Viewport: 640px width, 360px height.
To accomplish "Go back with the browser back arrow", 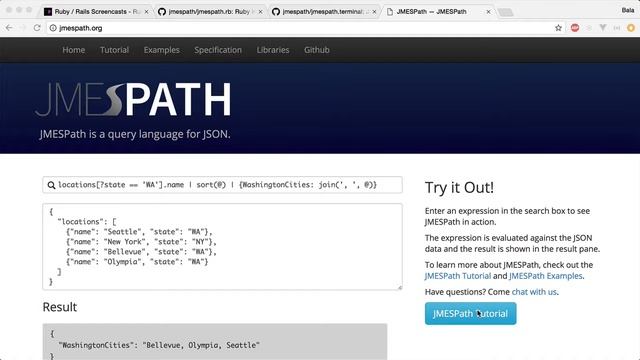I will 9,28.
